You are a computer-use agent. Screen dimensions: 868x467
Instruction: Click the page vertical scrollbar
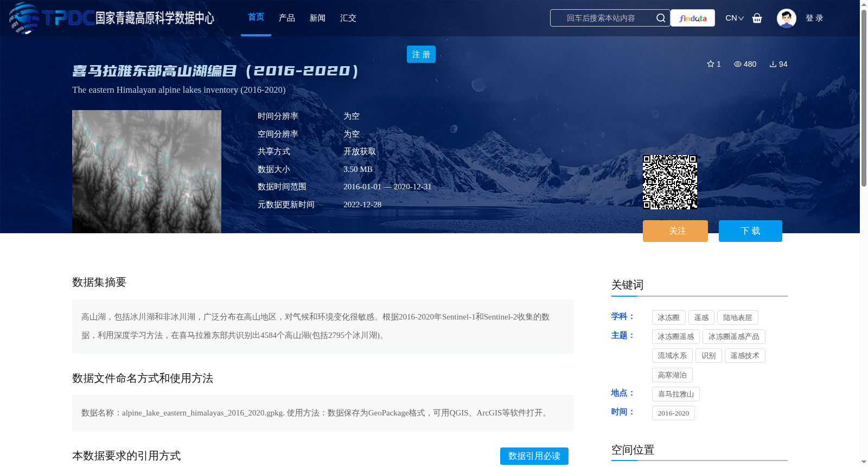[x=864, y=98]
